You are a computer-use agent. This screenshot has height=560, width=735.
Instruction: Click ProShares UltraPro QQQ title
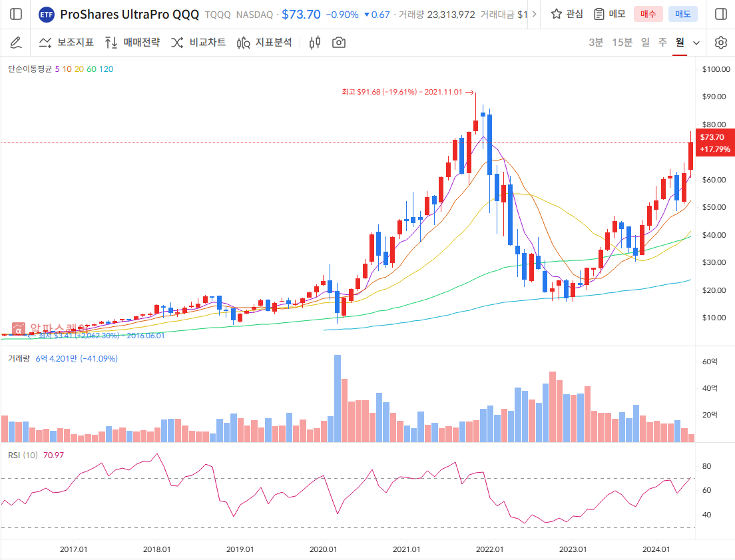click(x=129, y=15)
